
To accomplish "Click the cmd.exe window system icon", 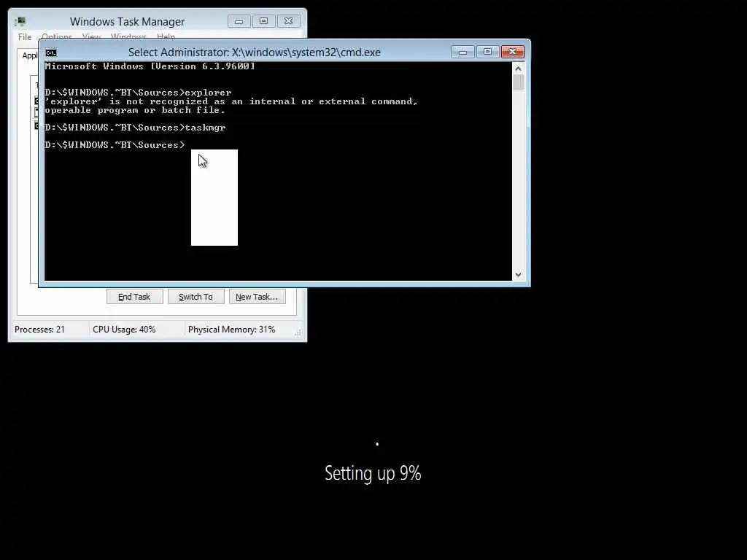I will coord(51,52).
